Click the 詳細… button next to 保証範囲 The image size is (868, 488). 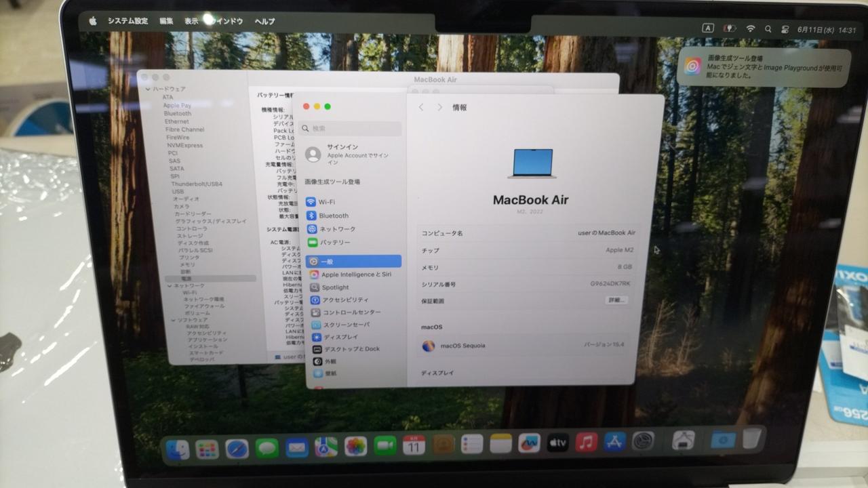pyautogui.click(x=616, y=300)
